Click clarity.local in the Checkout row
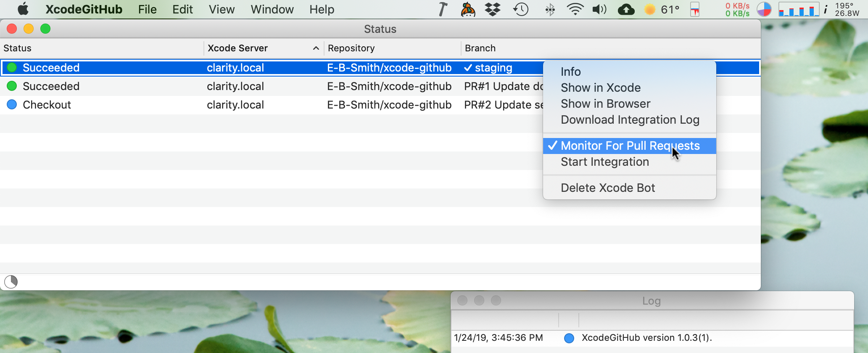Image resolution: width=868 pixels, height=353 pixels. pyautogui.click(x=235, y=105)
